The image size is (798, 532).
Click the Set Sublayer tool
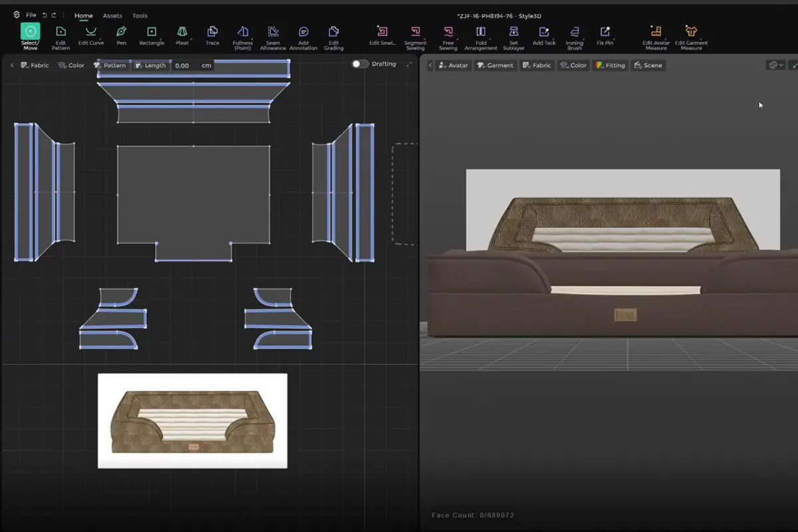pyautogui.click(x=513, y=37)
